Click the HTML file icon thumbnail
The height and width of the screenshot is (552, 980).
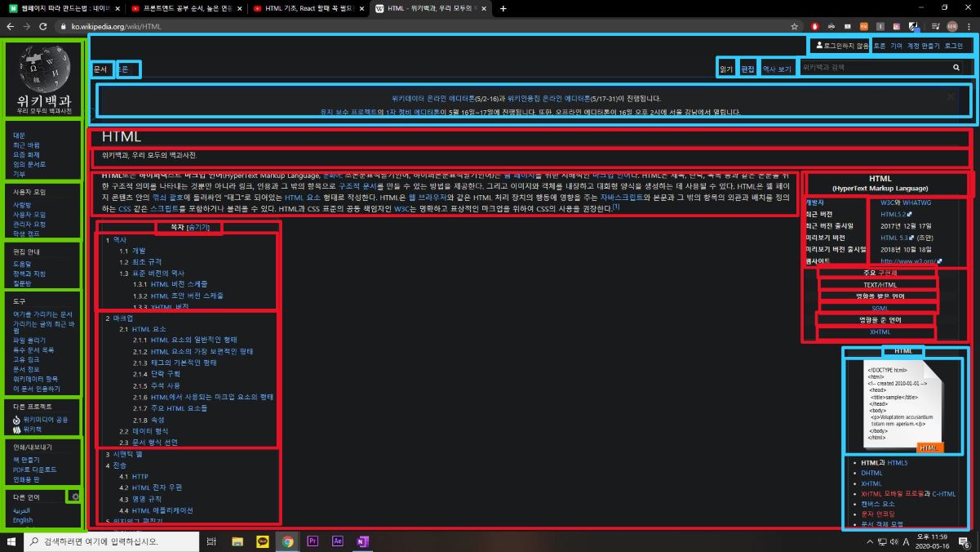click(x=903, y=406)
